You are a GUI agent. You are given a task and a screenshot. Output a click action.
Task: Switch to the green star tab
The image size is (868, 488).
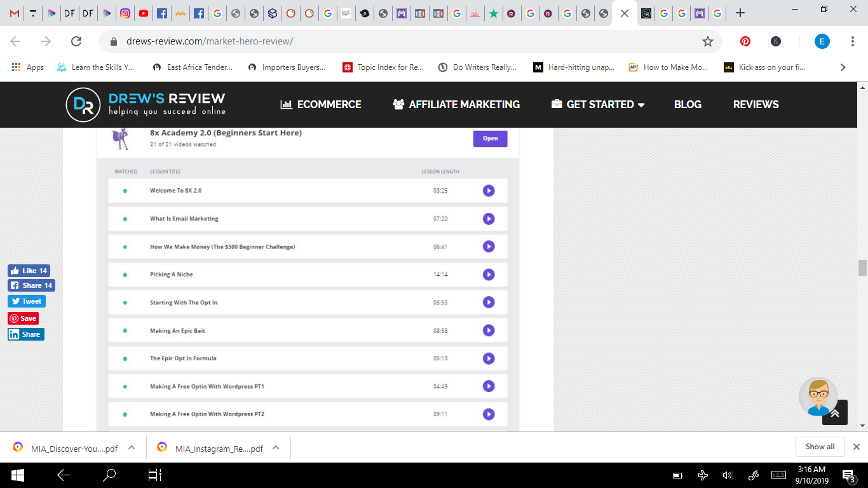click(493, 13)
